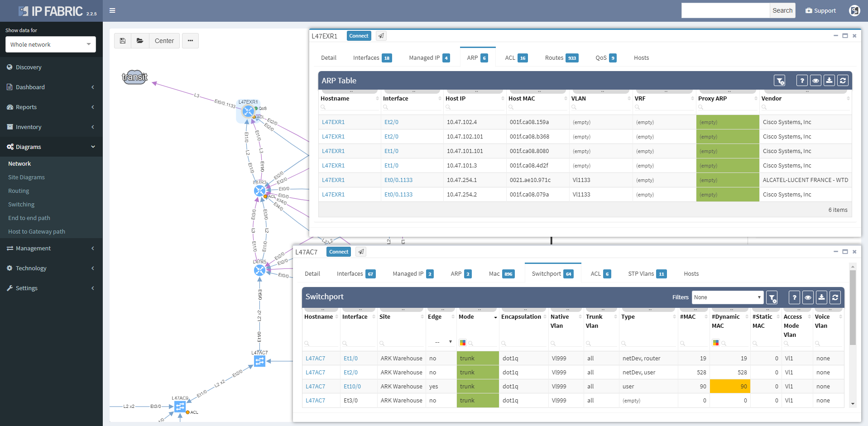
Task: Open the Support link in top bar
Action: coord(820,10)
